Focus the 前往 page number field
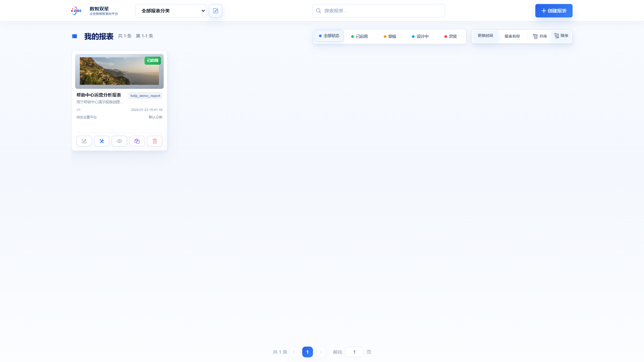 click(355, 352)
